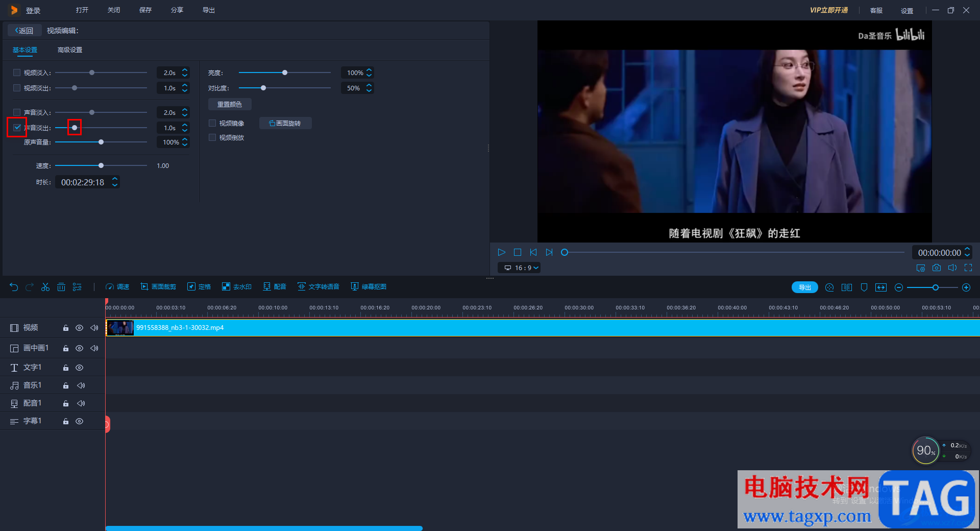Enable the 视频倒放 reverse checkbox

point(212,137)
